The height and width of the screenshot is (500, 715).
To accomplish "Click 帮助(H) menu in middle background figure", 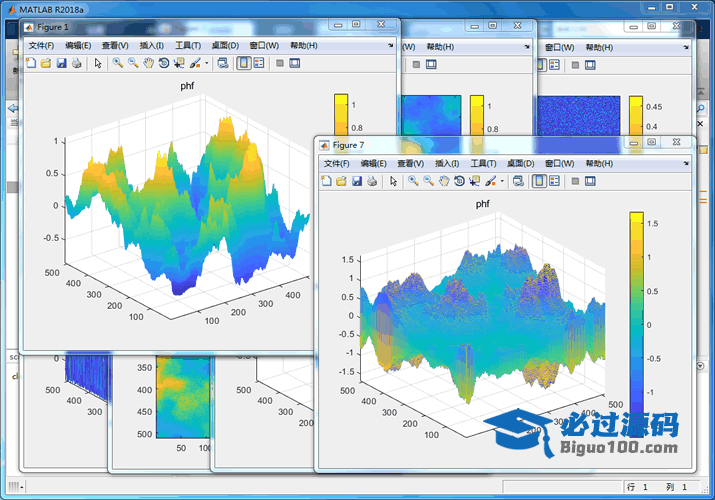I will (440, 46).
